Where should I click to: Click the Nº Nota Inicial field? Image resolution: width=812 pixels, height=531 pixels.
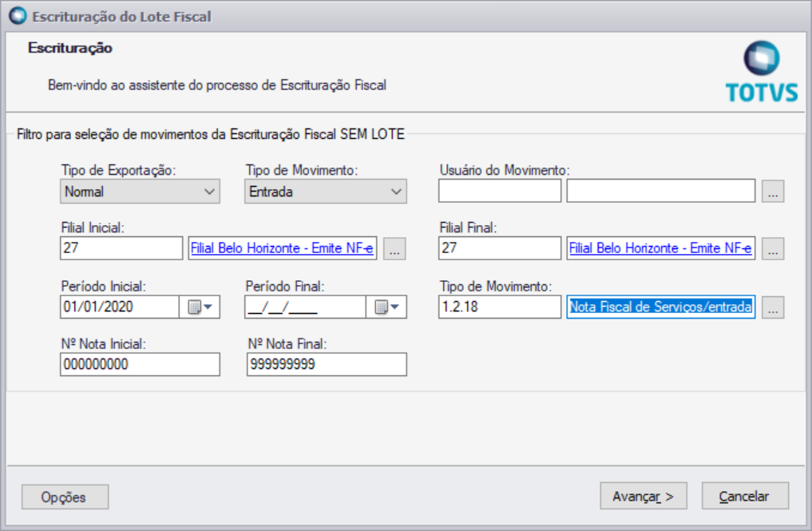140,365
